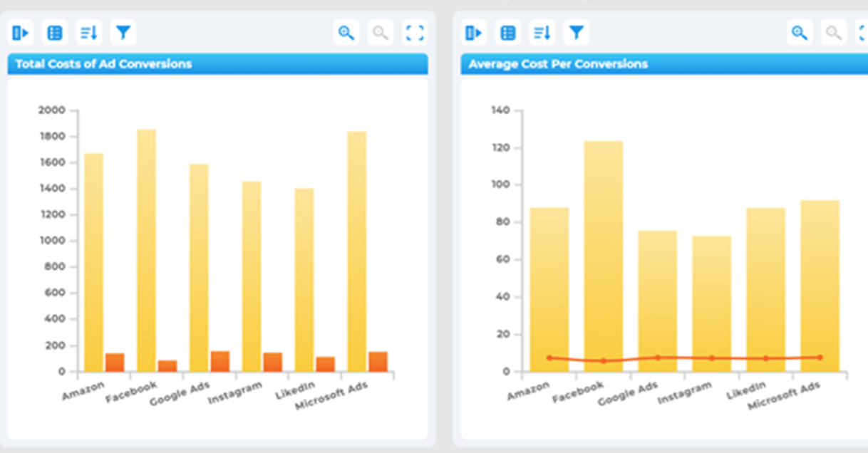Click the sort icon in Average Cost panel

[542, 32]
